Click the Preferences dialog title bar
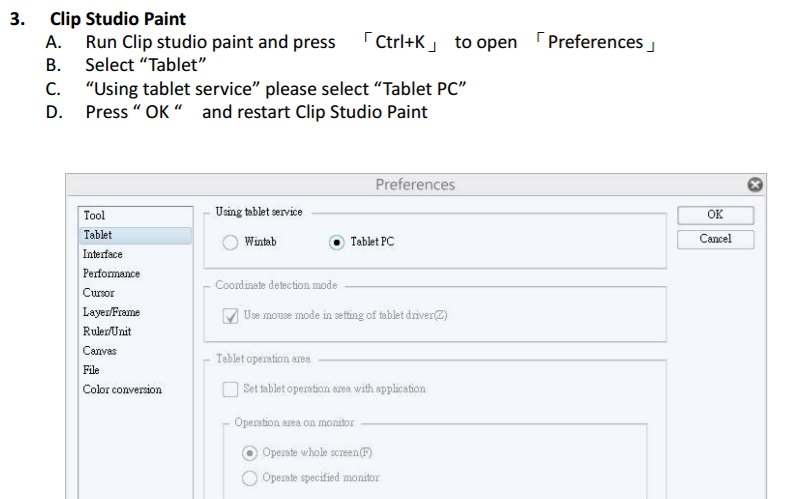 [415, 185]
